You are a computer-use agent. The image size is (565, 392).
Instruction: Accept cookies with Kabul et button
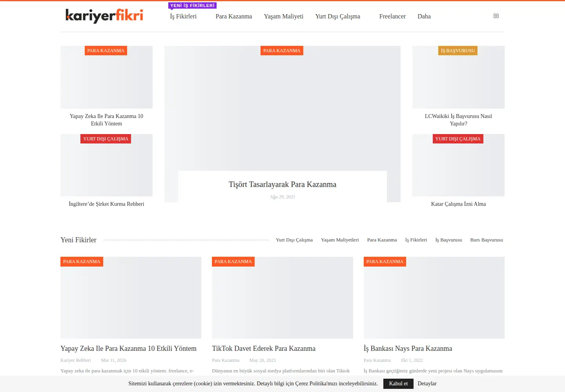click(x=398, y=384)
